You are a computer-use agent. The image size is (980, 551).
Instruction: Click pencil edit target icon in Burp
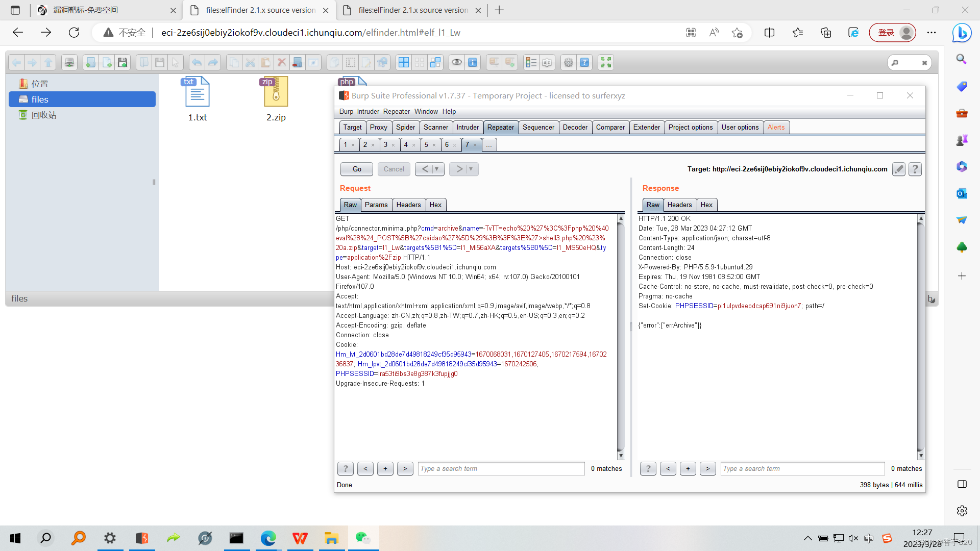pos(899,169)
